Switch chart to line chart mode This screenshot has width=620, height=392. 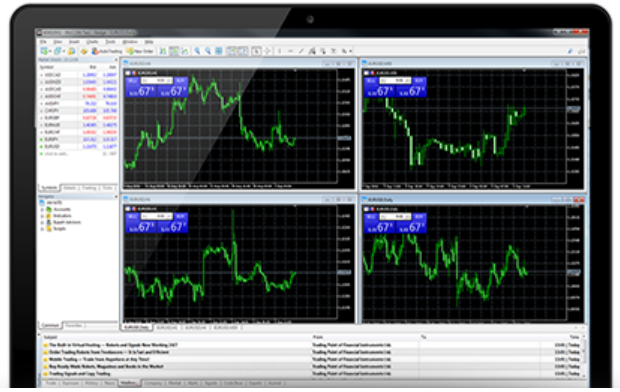pyautogui.click(x=185, y=51)
